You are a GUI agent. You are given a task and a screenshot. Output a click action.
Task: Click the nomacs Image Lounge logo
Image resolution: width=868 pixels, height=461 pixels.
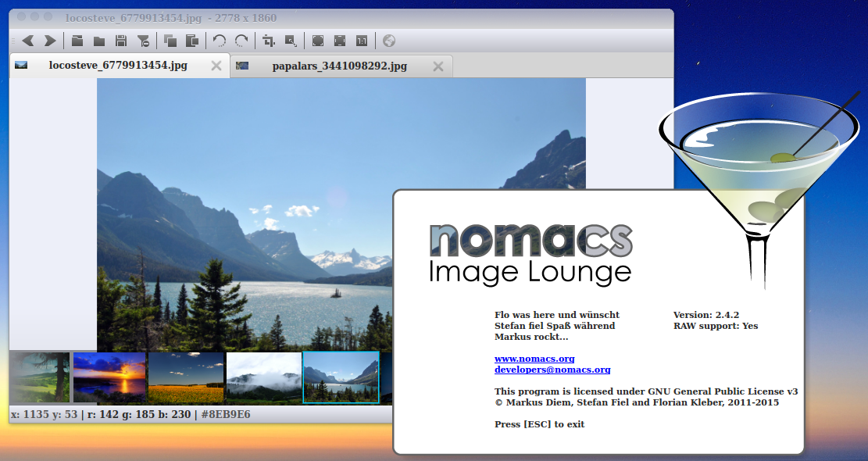click(x=530, y=255)
